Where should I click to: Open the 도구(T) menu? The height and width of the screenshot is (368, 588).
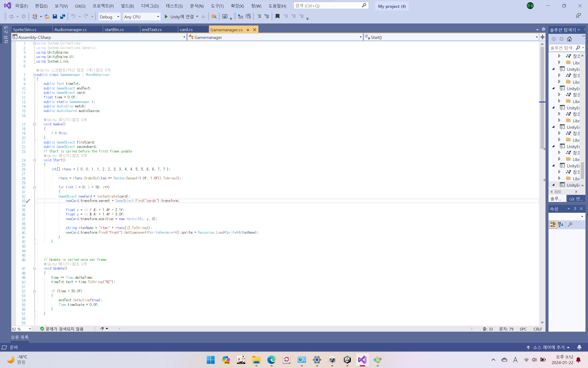click(x=217, y=6)
